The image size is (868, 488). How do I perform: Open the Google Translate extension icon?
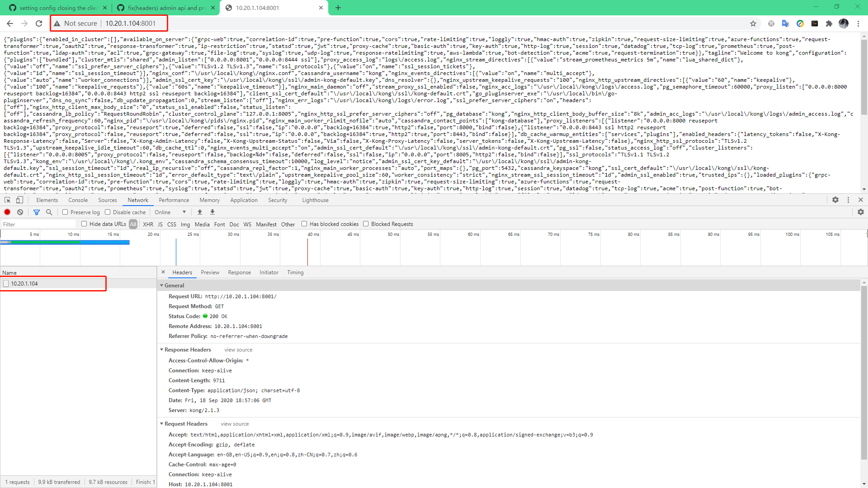tap(785, 23)
